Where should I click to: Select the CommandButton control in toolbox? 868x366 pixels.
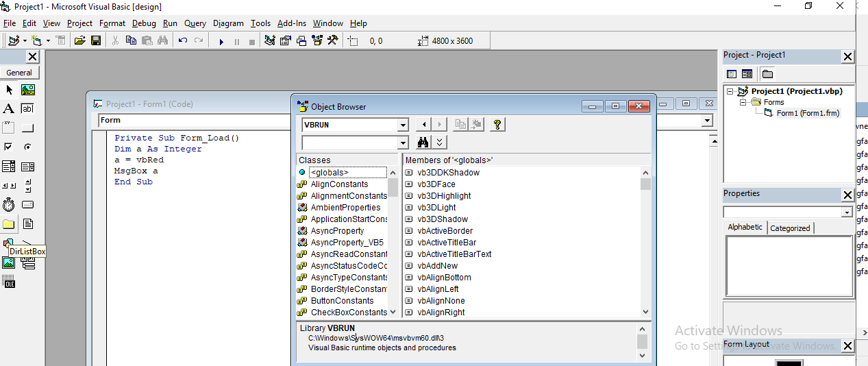point(28,128)
